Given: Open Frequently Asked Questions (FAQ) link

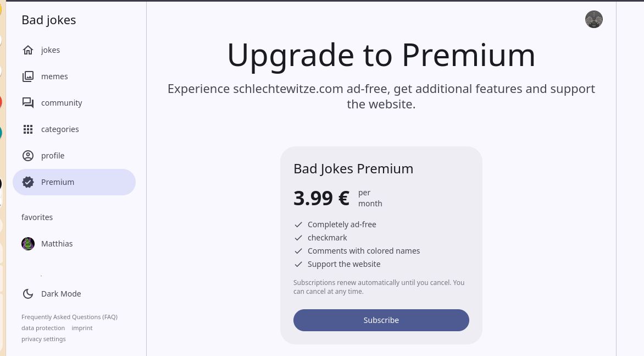Looking at the screenshot, I should coord(69,317).
